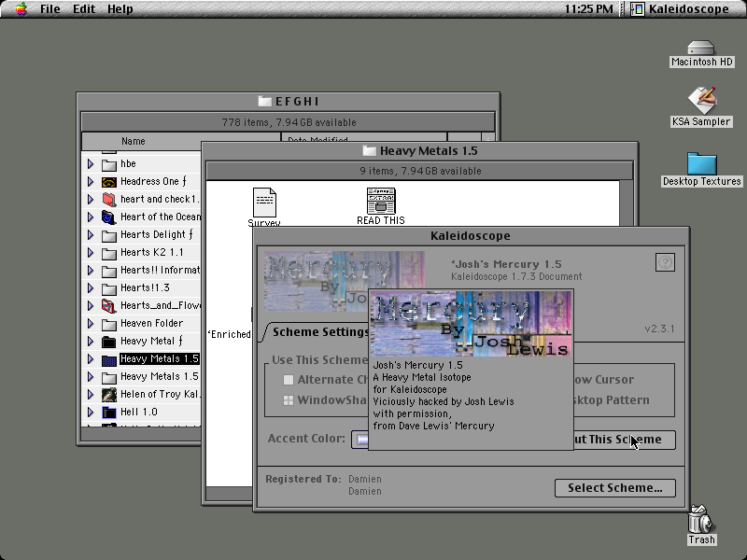747x560 pixels.
Task: Click the enlarged Mercury By Josh Lewis banner
Action: point(471,324)
